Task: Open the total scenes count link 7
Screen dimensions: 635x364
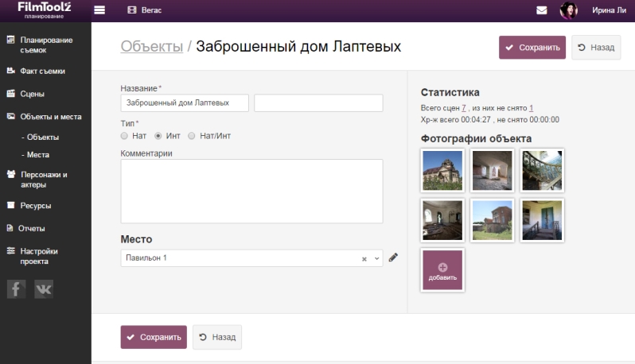Action: (464, 108)
